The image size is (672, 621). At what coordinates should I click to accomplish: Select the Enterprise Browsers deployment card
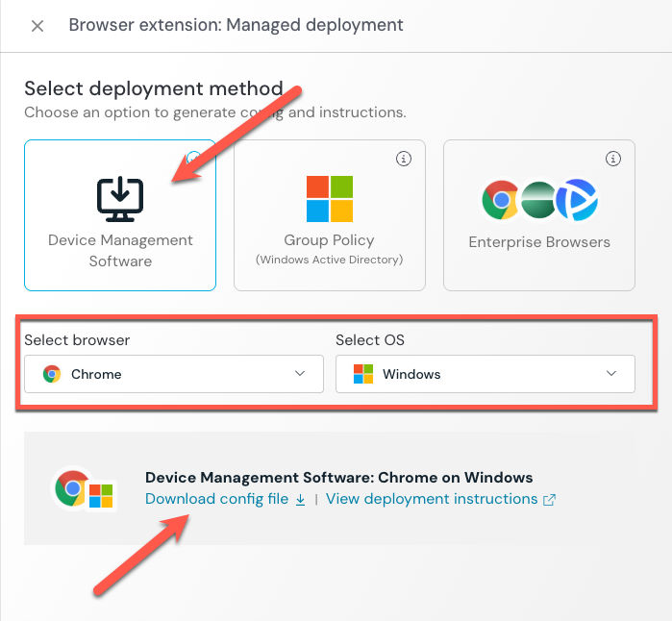539,215
